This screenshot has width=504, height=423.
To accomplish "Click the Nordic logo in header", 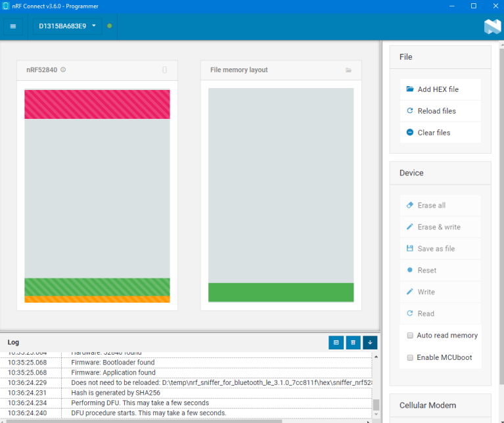I will pyautogui.click(x=492, y=26).
